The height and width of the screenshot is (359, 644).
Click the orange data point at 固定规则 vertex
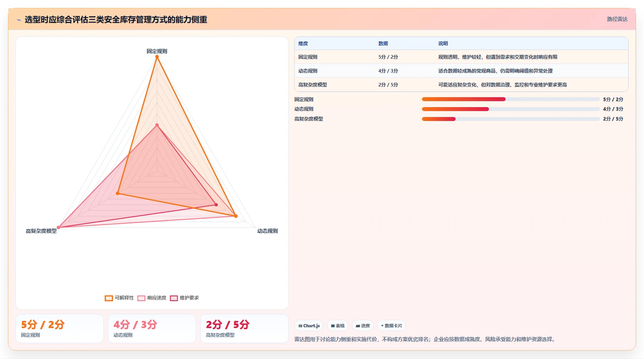coord(157,57)
